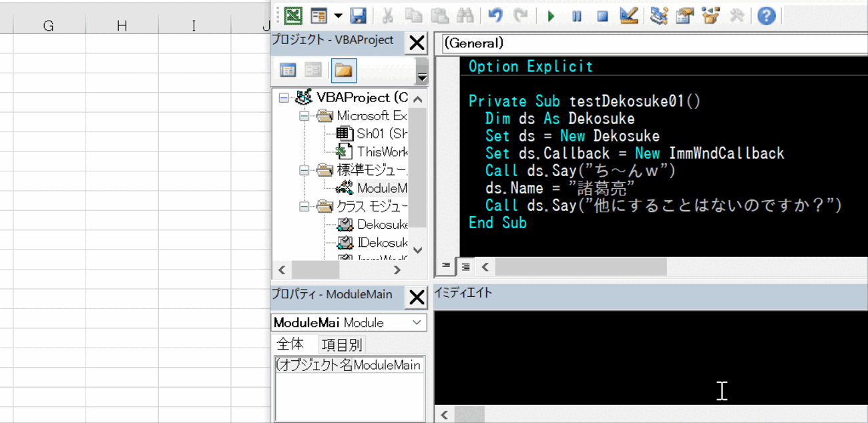Click the 'End Sub' code line
The width and height of the screenshot is (868, 423).
(x=497, y=222)
